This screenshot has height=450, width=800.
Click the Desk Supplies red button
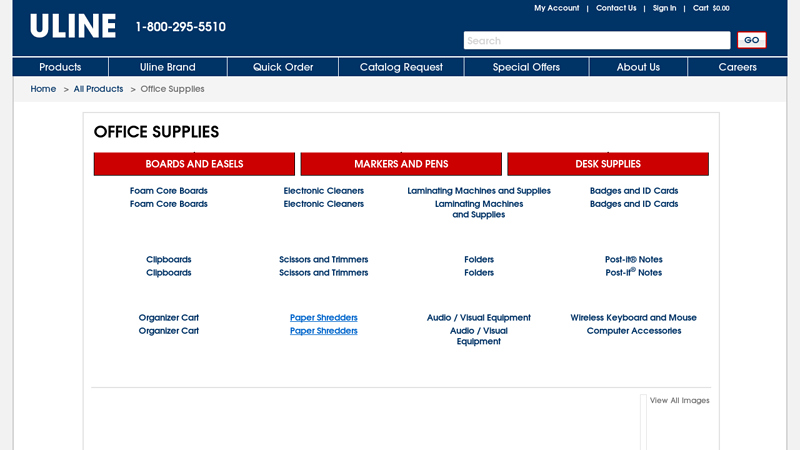coord(608,164)
